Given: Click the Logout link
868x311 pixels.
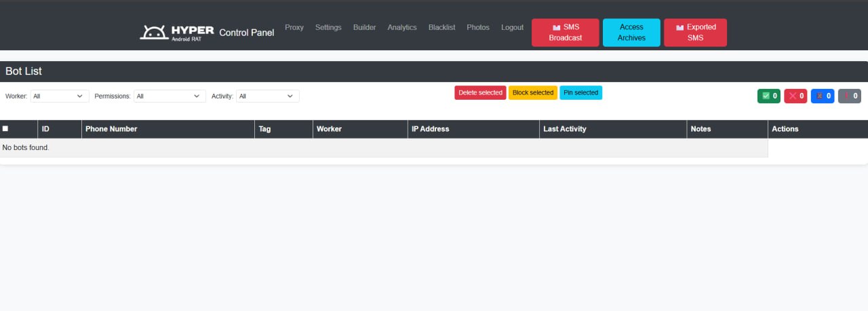Looking at the screenshot, I should (x=512, y=28).
